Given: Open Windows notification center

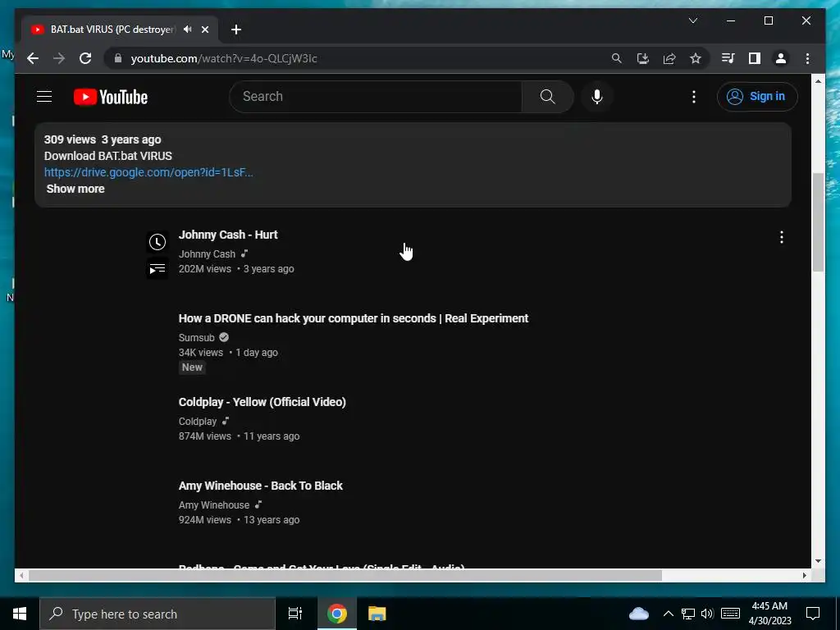Looking at the screenshot, I should [x=813, y=614].
